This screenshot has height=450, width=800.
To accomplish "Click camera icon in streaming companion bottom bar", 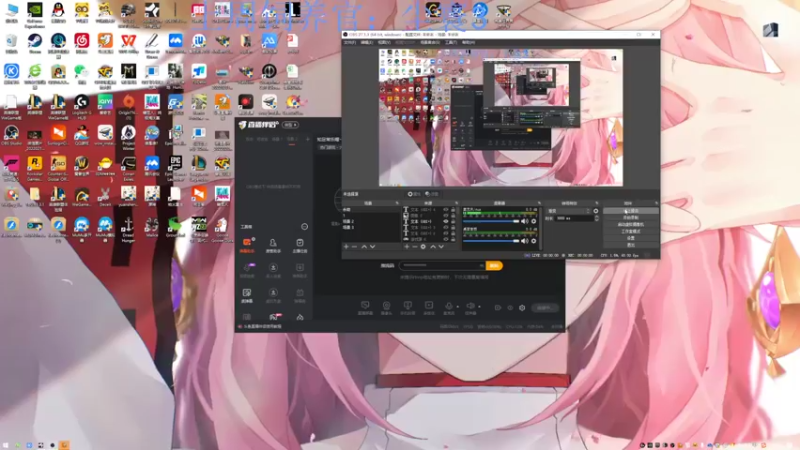I will click(x=386, y=306).
